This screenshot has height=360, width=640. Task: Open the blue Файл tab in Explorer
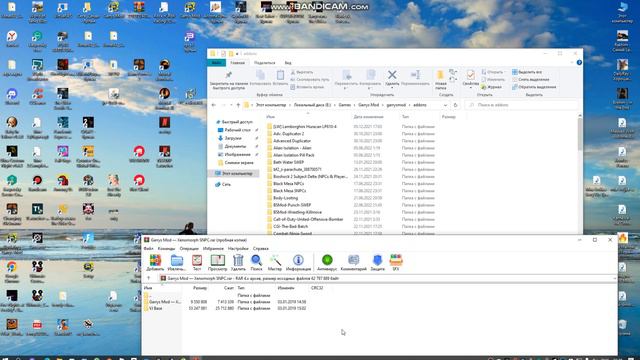coord(216,63)
